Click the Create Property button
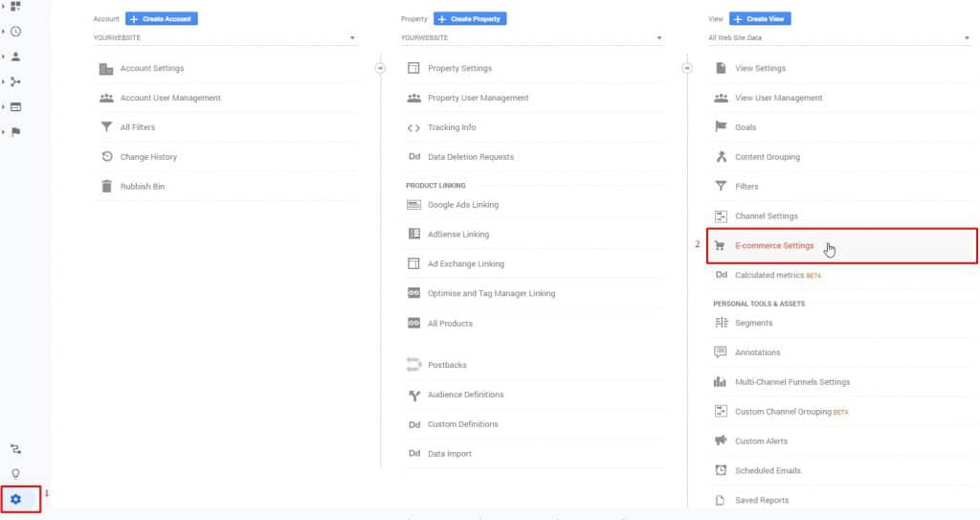 coord(470,19)
